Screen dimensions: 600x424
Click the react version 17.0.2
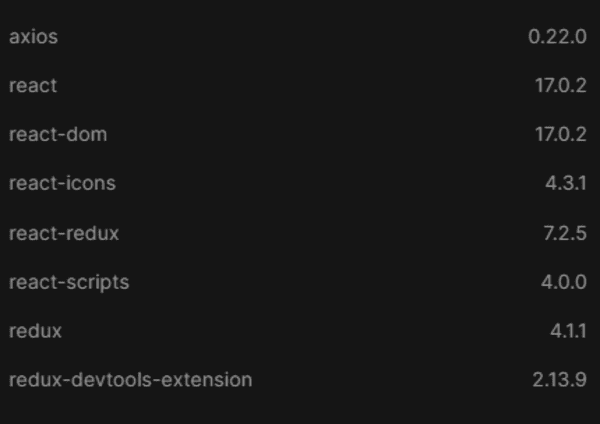(560, 85)
